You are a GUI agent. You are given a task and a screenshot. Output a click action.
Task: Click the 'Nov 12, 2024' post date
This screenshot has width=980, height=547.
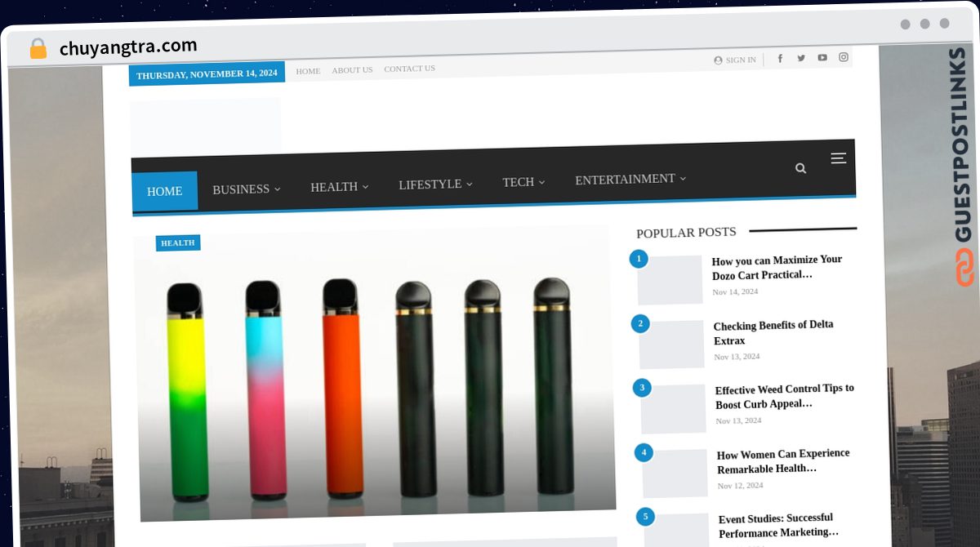pyautogui.click(x=740, y=485)
